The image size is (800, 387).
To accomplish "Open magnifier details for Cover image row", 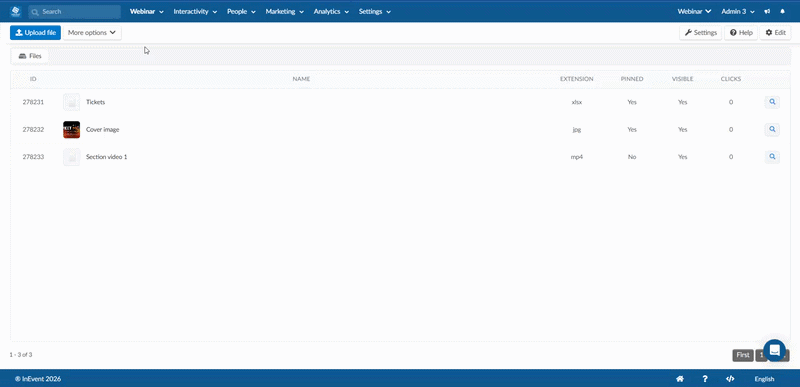I will pyautogui.click(x=772, y=130).
